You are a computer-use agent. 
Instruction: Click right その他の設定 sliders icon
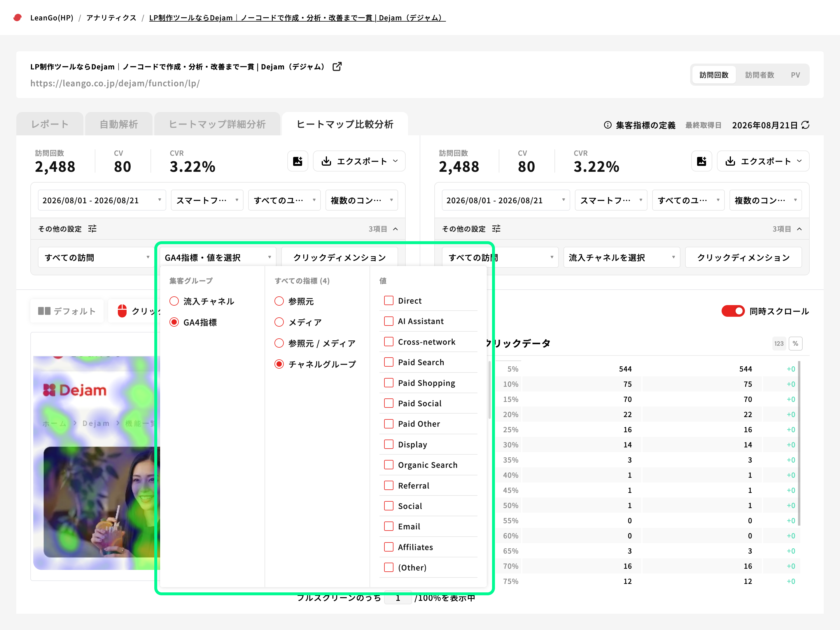click(496, 229)
